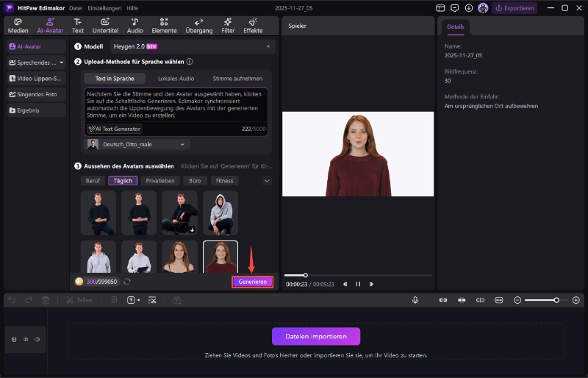Click the player progress slider handle
This screenshot has height=378, width=588.
tap(305, 275)
